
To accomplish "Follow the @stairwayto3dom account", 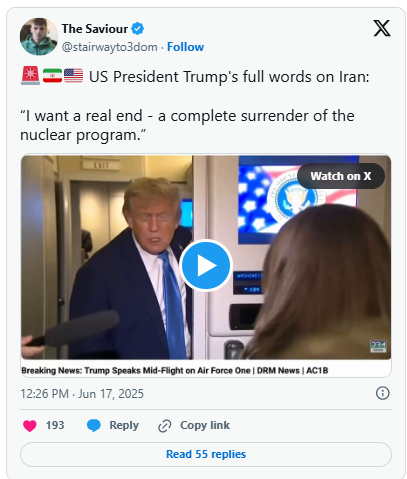I will coord(185,47).
